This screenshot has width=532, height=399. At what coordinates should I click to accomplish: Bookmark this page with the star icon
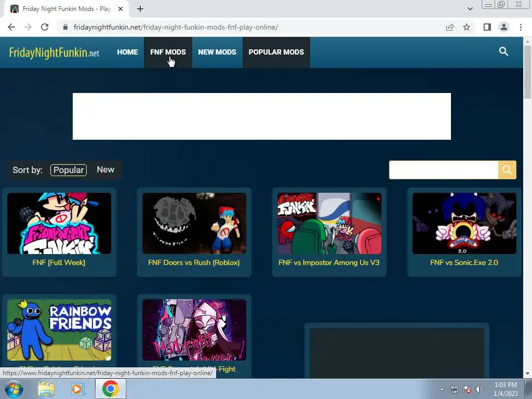click(x=467, y=27)
